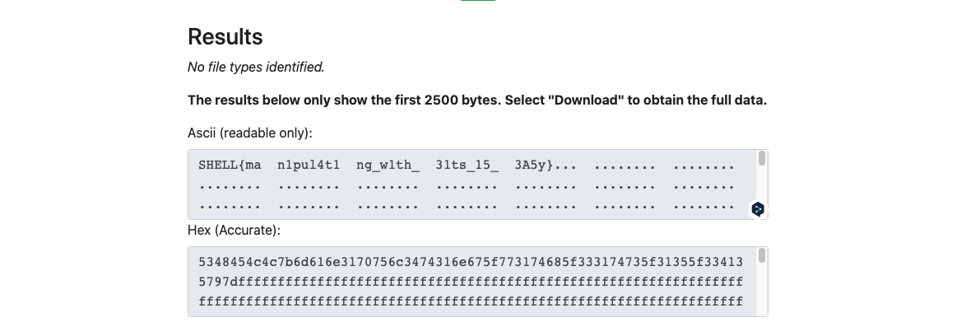Click the hex line starting with 5797df

pos(470,282)
